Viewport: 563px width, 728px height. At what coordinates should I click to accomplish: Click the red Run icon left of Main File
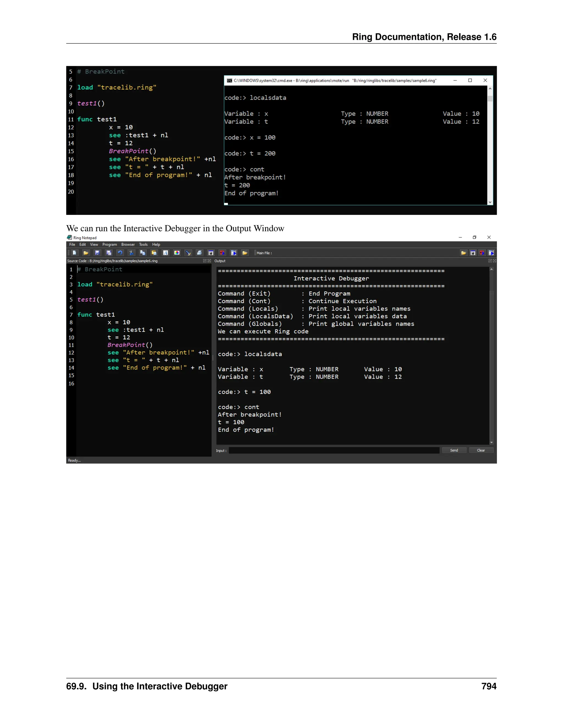click(x=222, y=253)
